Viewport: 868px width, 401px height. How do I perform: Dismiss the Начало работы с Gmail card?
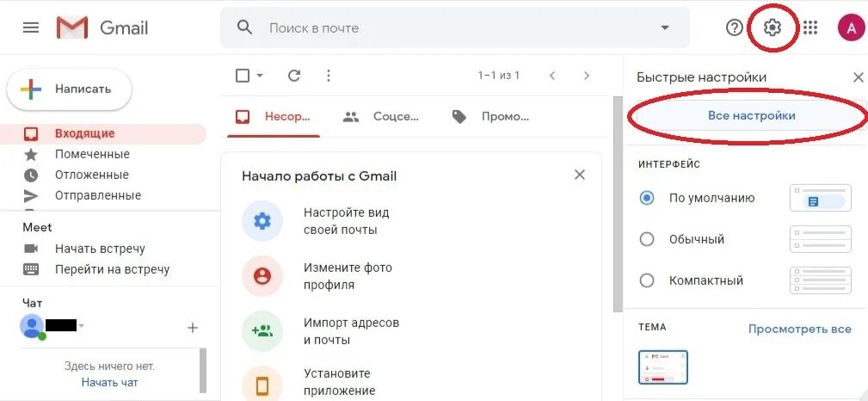(580, 175)
